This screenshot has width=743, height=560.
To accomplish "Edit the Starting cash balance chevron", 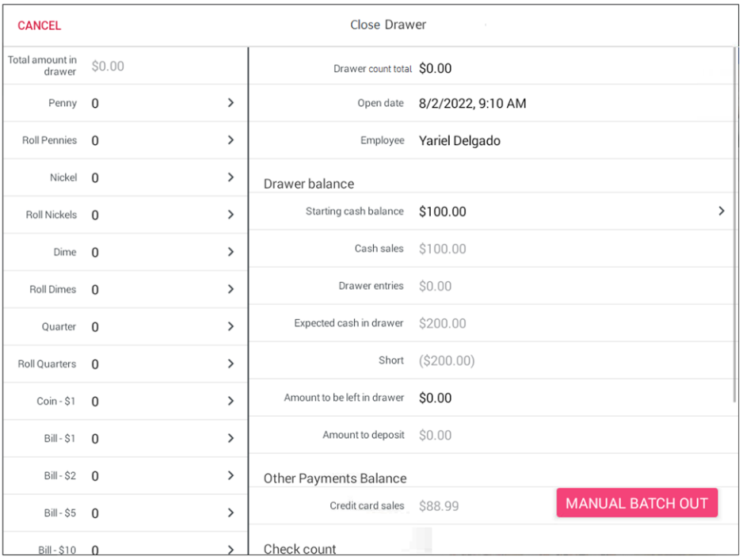I will click(721, 211).
